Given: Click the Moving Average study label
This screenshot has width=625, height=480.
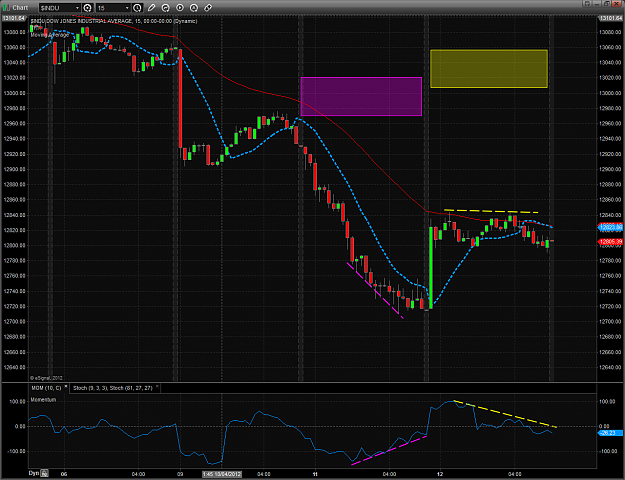Looking at the screenshot, I should click(x=50, y=35).
